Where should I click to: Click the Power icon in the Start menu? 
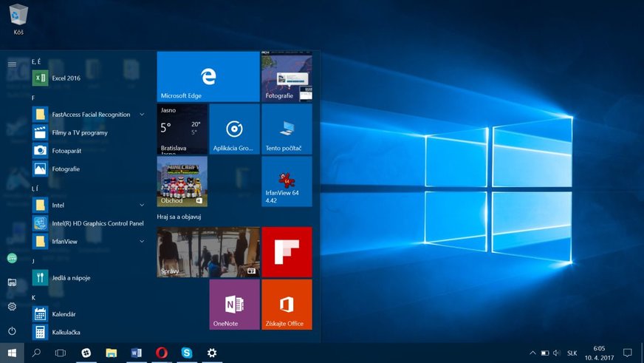coord(12,330)
